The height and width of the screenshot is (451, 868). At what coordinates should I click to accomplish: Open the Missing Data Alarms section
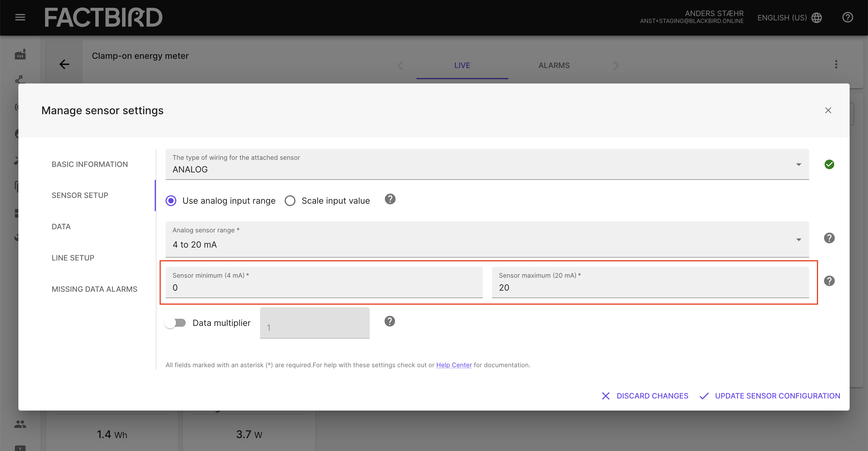tap(94, 289)
